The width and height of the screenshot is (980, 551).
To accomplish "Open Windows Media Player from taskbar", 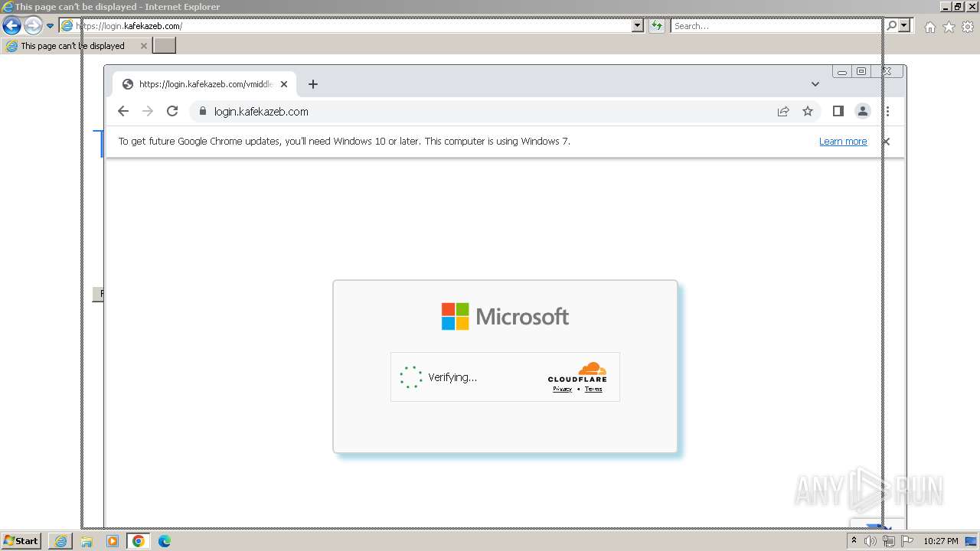I will pyautogui.click(x=113, y=541).
